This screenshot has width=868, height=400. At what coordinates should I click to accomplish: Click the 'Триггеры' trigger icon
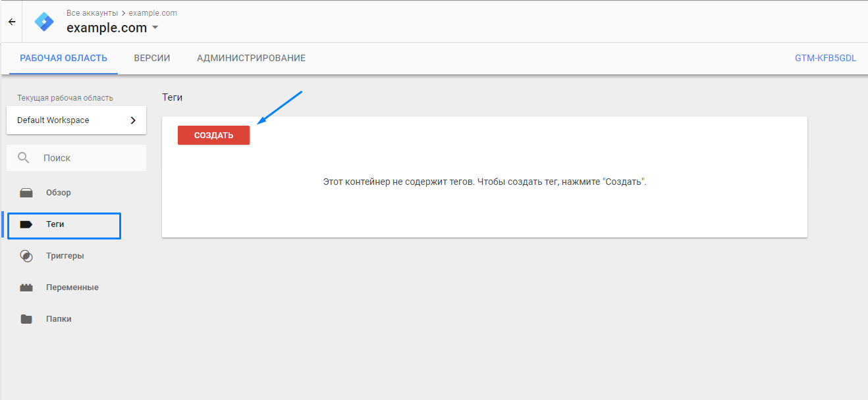(26, 256)
